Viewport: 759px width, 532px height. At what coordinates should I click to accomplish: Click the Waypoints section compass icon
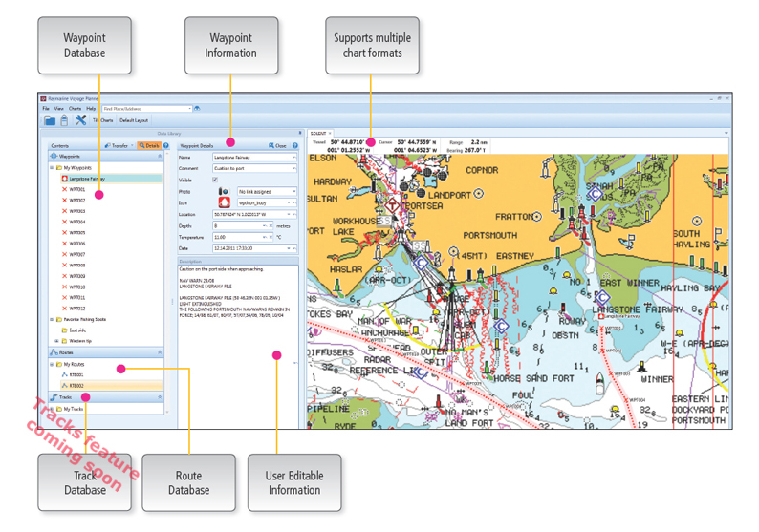click(x=54, y=157)
